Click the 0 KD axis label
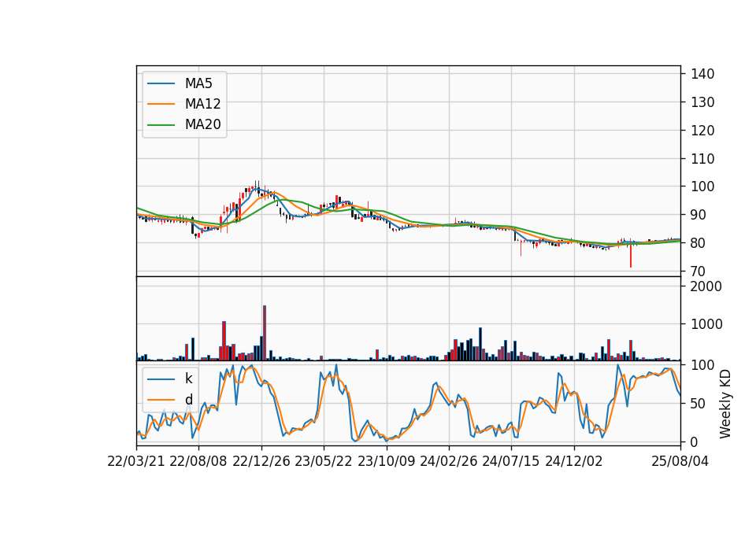The height and width of the screenshot is (543, 756). tap(695, 441)
